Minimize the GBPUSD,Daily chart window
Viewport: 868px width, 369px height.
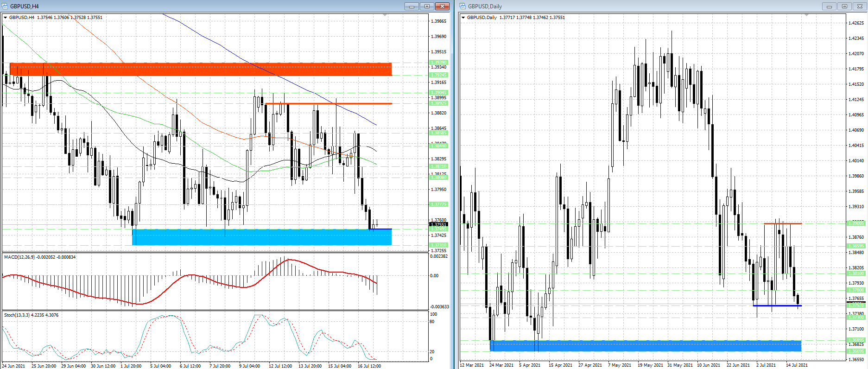click(x=829, y=6)
